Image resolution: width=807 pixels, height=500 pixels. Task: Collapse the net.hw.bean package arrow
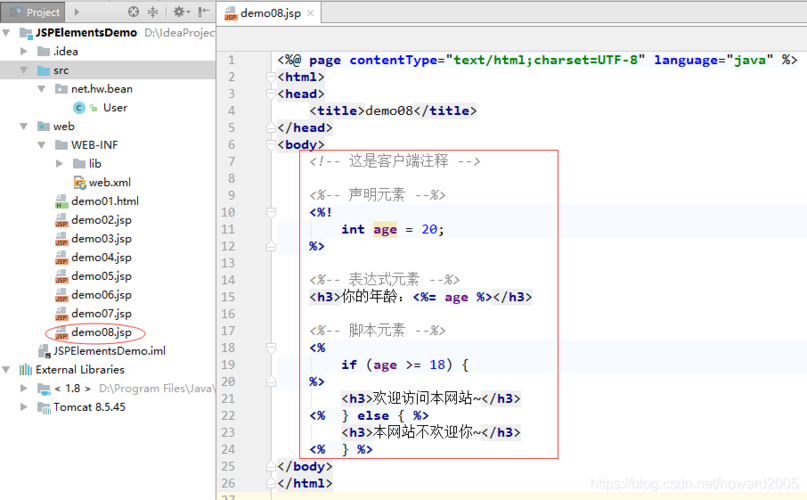pos(42,89)
